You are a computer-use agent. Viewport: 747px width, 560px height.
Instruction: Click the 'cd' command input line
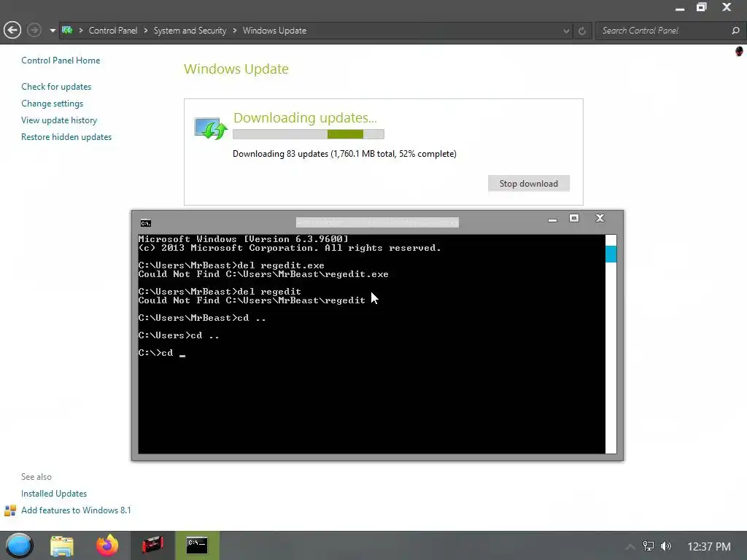[x=161, y=353]
